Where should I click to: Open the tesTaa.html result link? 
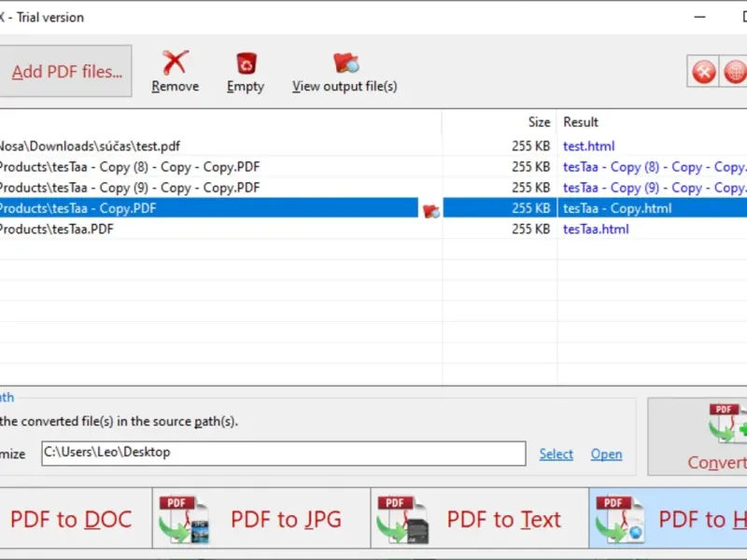596,229
